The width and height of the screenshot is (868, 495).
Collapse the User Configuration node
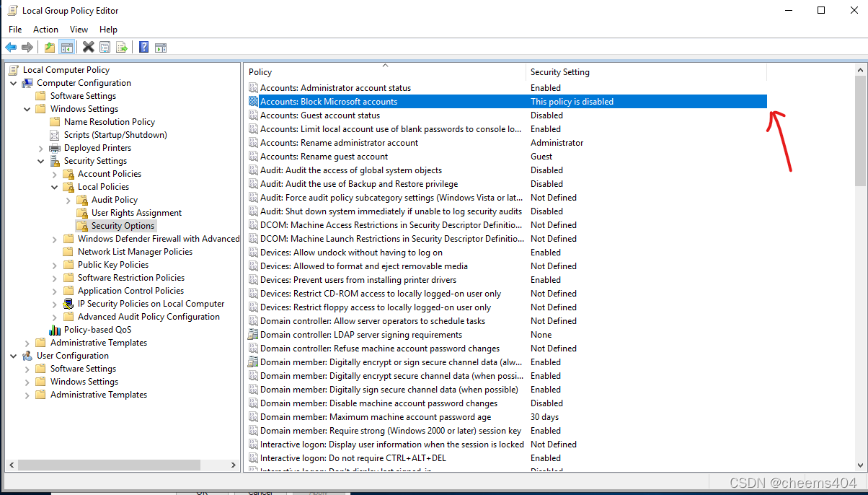pos(13,356)
